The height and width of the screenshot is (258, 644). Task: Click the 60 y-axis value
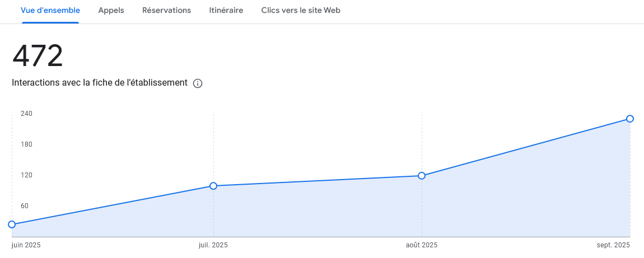tap(25, 206)
